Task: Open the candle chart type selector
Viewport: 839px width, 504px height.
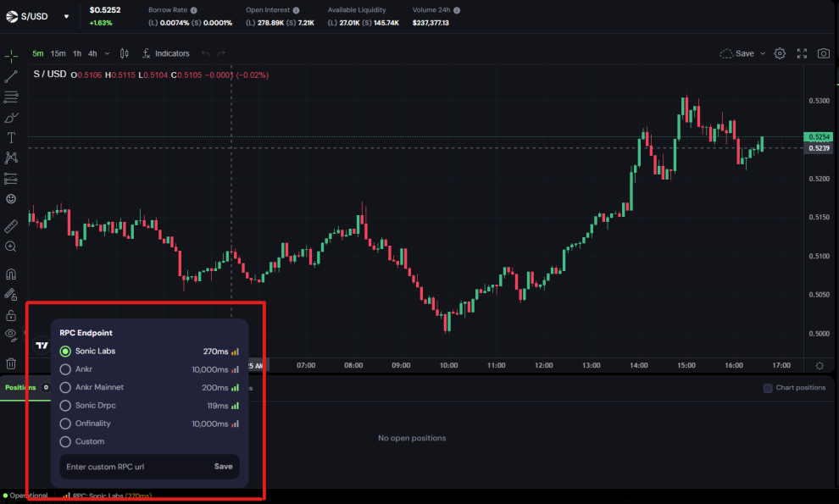Action: click(125, 53)
